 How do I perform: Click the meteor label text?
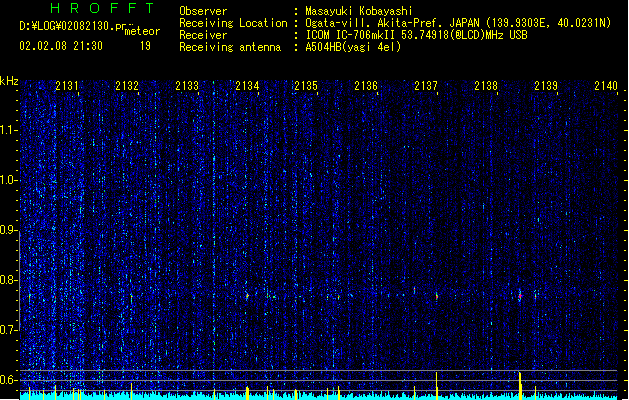click(x=142, y=31)
